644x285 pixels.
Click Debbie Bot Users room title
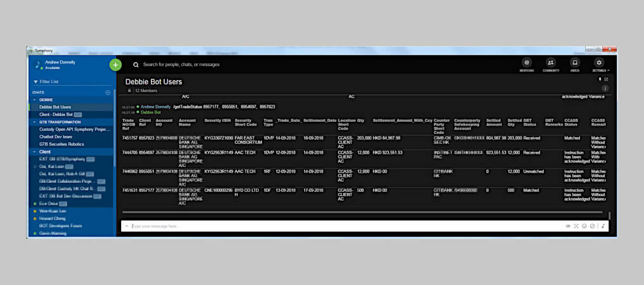pos(153,82)
